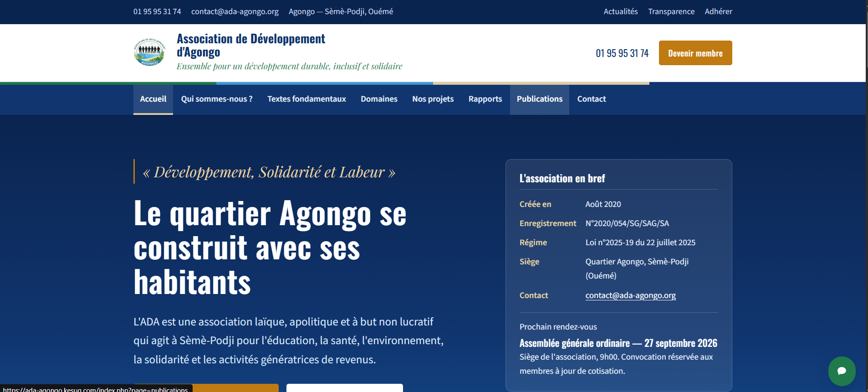Click the tagline Ensemble pour un développement durable

[x=290, y=66]
